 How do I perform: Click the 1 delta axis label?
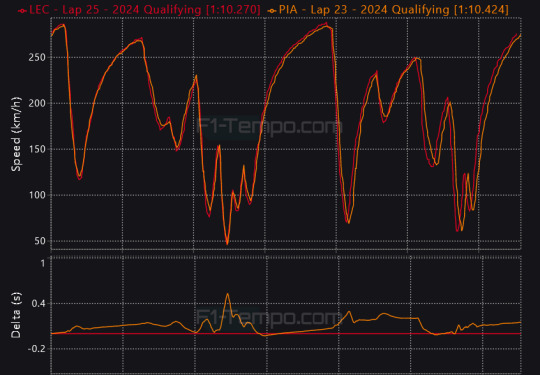(x=43, y=263)
